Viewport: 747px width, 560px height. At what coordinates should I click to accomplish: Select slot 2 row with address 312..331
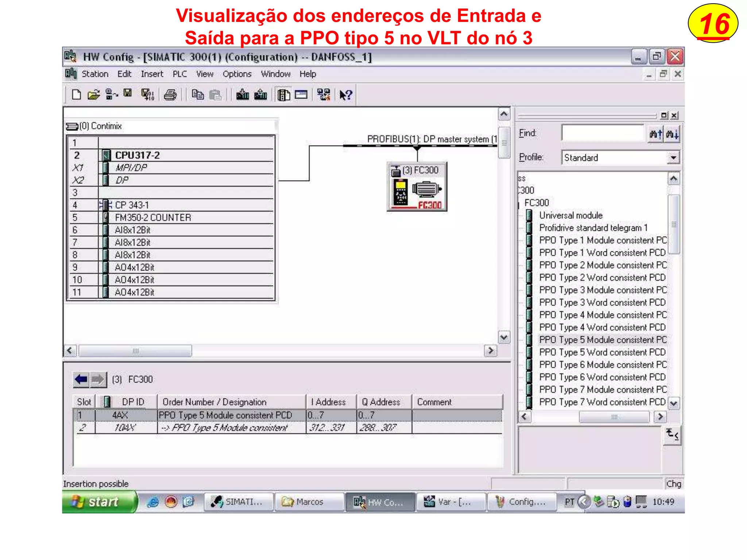click(x=287, y=428)
